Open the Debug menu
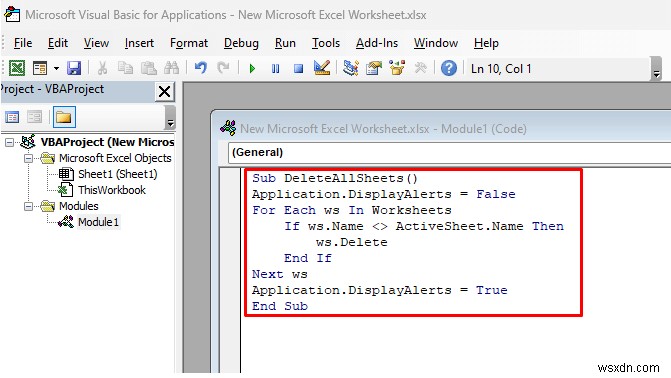Viewport: 671px width, 378px height. [x=241, y=43]
